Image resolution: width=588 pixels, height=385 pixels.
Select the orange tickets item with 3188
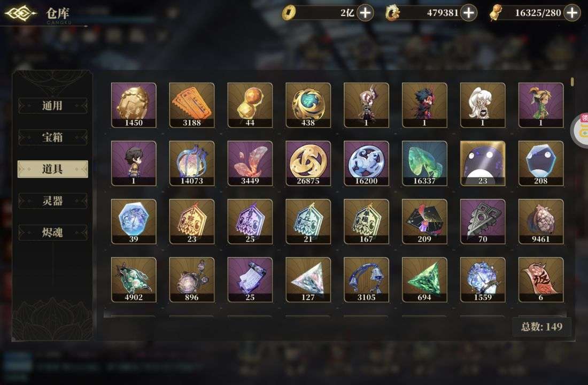click(191, 105)
